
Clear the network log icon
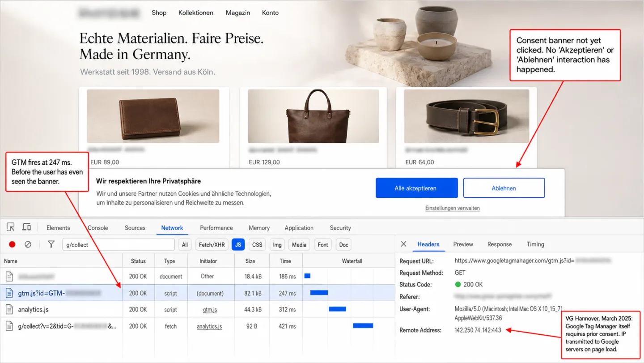(28, 244)
